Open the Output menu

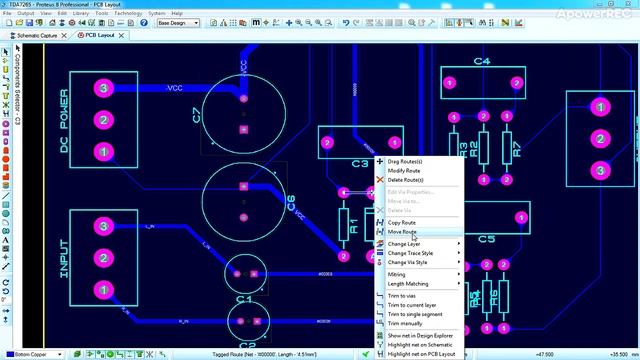[26, 13]
